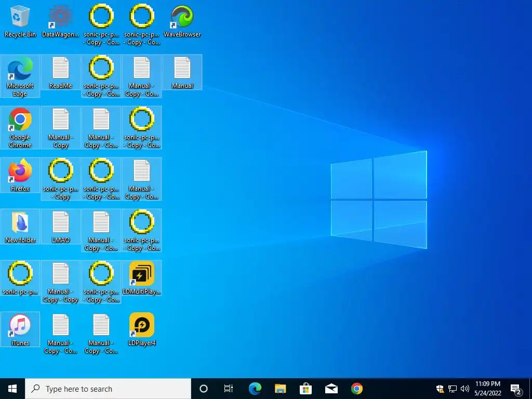532x399 pixels.
Task: Launch Google Chrome from the taskbar
Action: (x=356, y=389)
